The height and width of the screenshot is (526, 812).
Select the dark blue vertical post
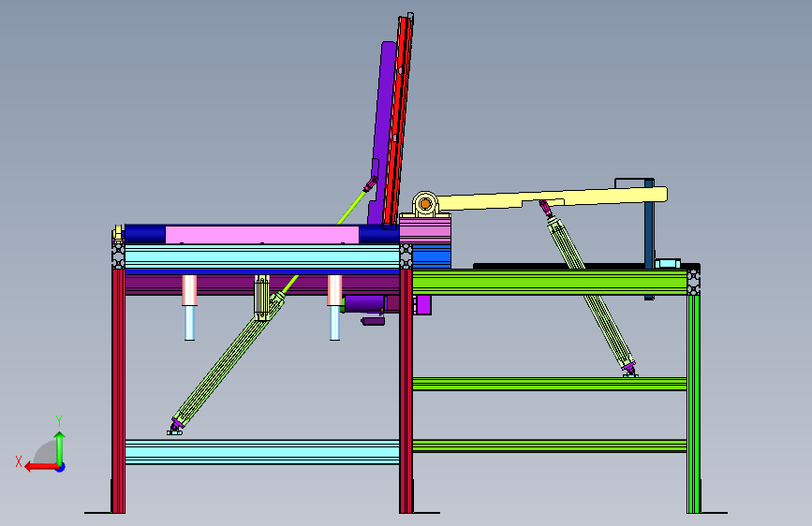pos(649,240)
